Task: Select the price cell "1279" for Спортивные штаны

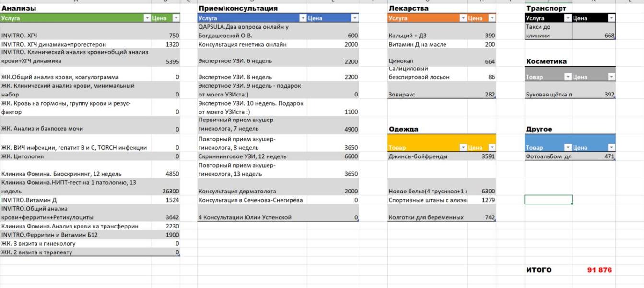Action: (x=480, y=200)
